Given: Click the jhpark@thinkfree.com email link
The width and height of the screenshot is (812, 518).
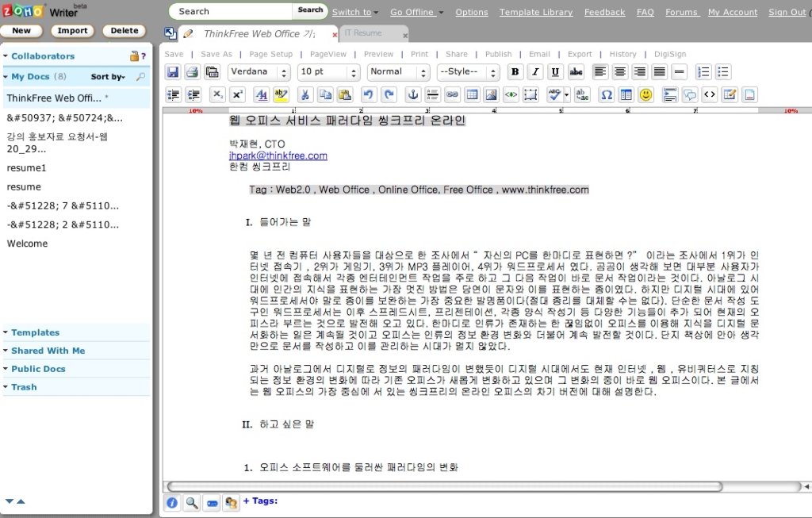Looking at the screenshot, I should tap(278, 155).
